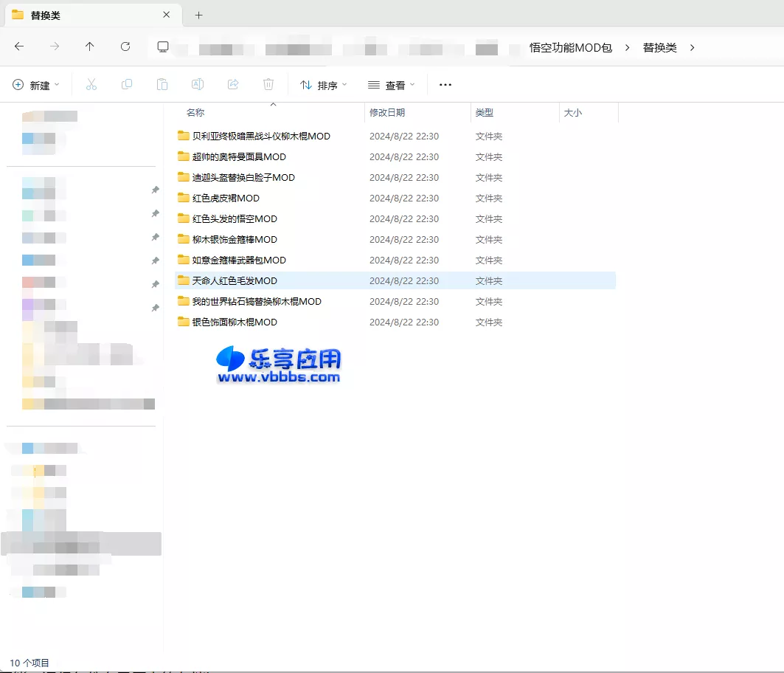Select the 如意金箍棒武器包MOD folder
Image resolution: width=784 pixels, height=673 pixels.
click(238, 260)
